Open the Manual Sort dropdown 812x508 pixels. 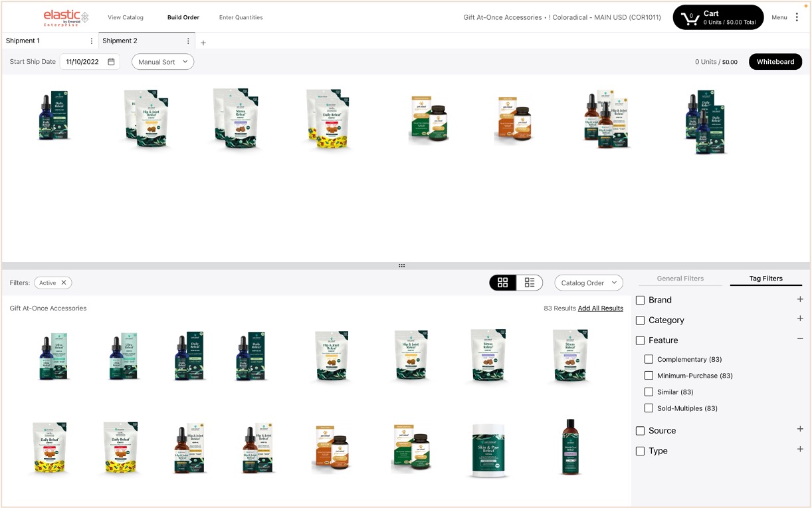click(162, 61)
